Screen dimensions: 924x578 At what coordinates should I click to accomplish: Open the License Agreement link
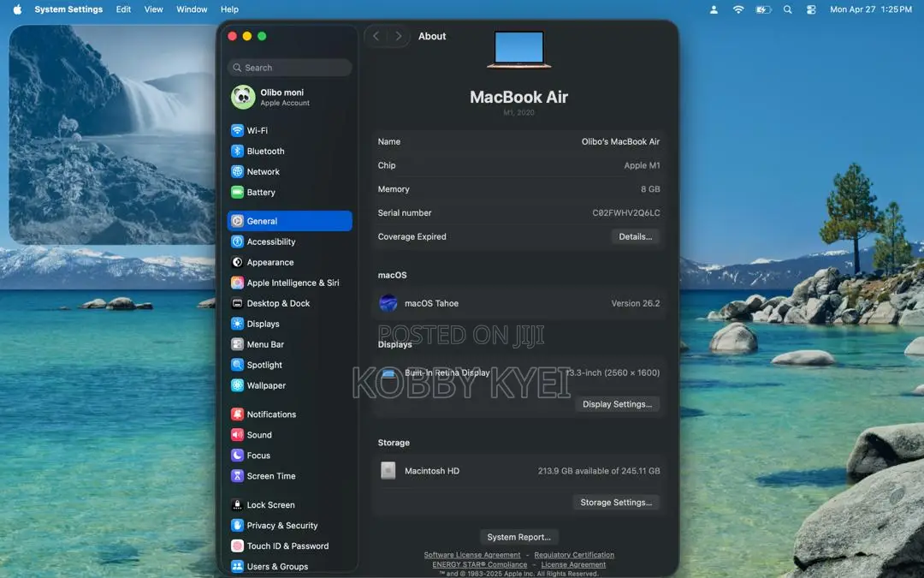[x=573, y=564]
